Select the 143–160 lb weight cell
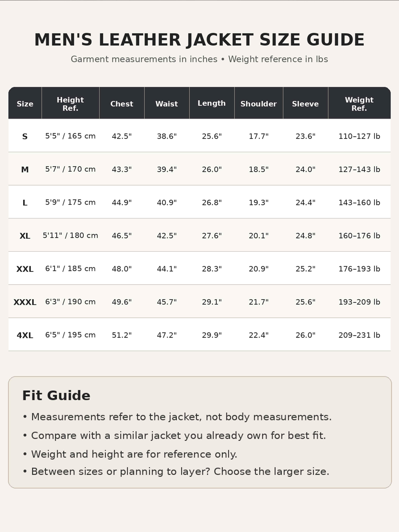Viewport: 399px width, 532px height. point(359,202)
